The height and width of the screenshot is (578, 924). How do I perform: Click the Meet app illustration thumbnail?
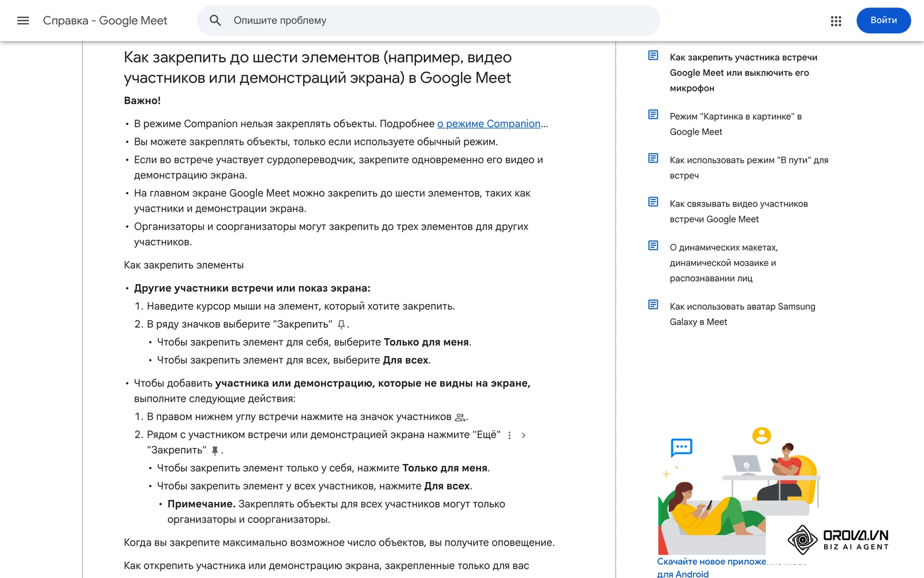(739, 490)
